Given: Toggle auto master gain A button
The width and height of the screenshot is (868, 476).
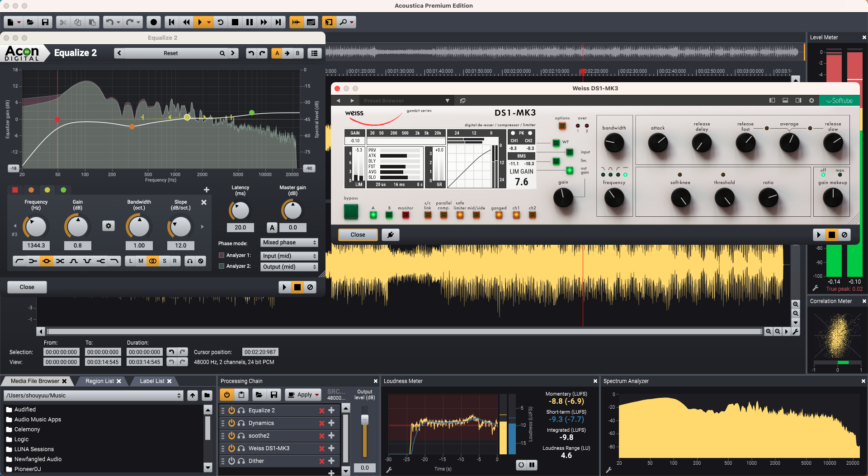Looking at the screenshot, I should 272,228.
